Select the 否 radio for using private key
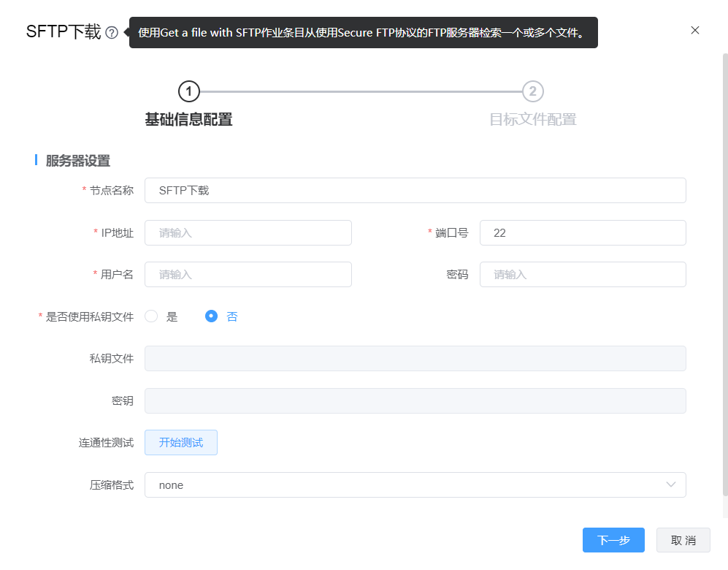This screenshot has width=728, height=570. click(212, 316)
